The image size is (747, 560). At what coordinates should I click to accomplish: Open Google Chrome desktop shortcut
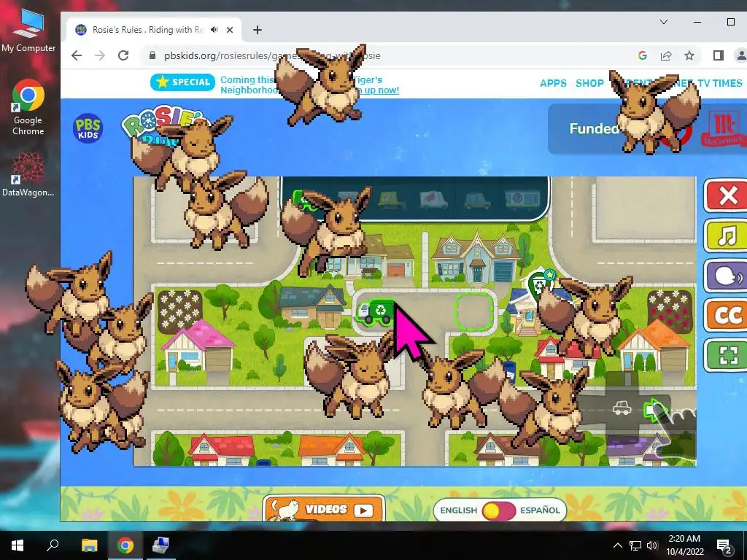pos(28,108)
